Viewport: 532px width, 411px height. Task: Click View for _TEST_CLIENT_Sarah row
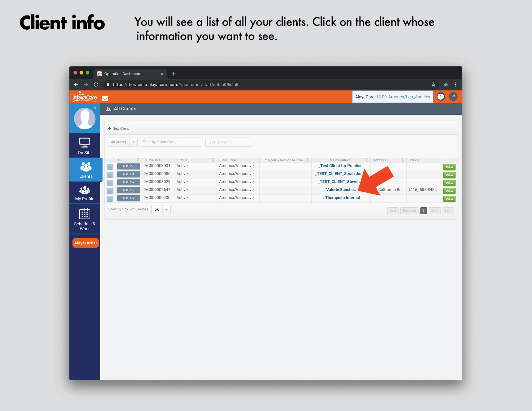[449, 175]
